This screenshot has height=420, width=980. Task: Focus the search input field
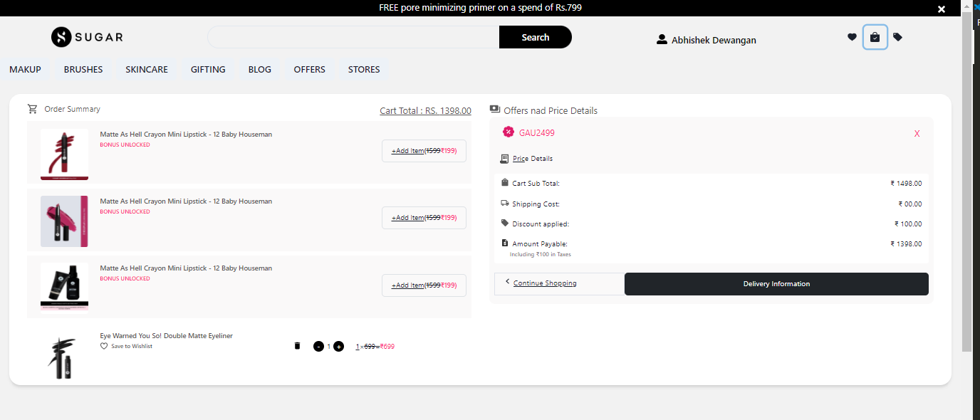coord(353,37)
